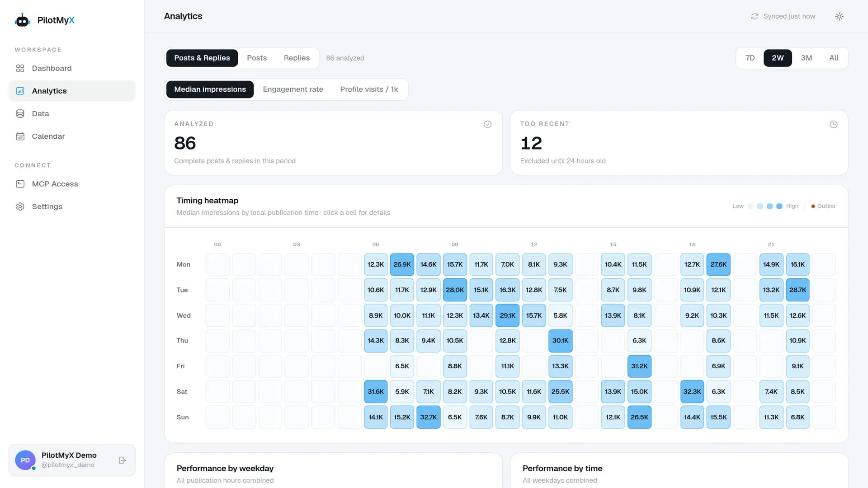Click the Wednesday 29.1K heatmap cell
The image size is (868, 488).
coord(507,315)
